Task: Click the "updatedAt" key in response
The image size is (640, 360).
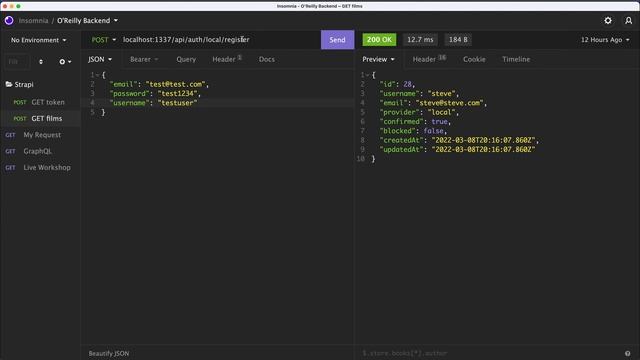Action: 402,149
